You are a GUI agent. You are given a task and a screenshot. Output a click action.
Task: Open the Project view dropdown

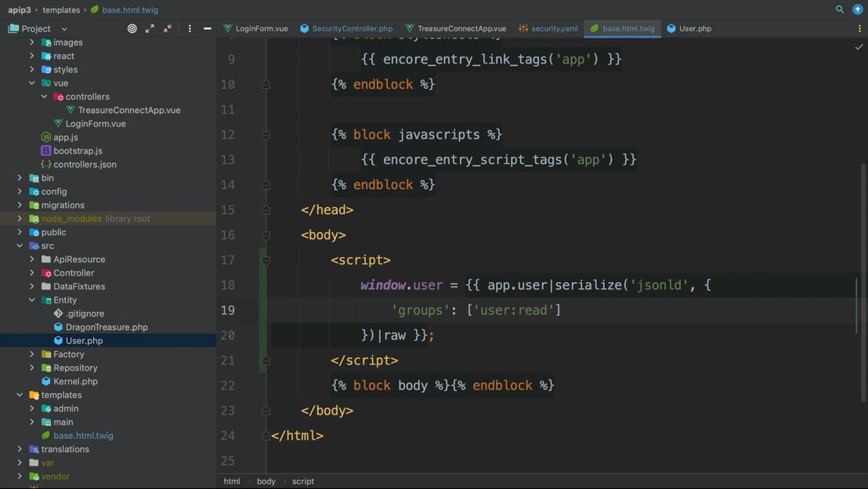coord(64,28)
